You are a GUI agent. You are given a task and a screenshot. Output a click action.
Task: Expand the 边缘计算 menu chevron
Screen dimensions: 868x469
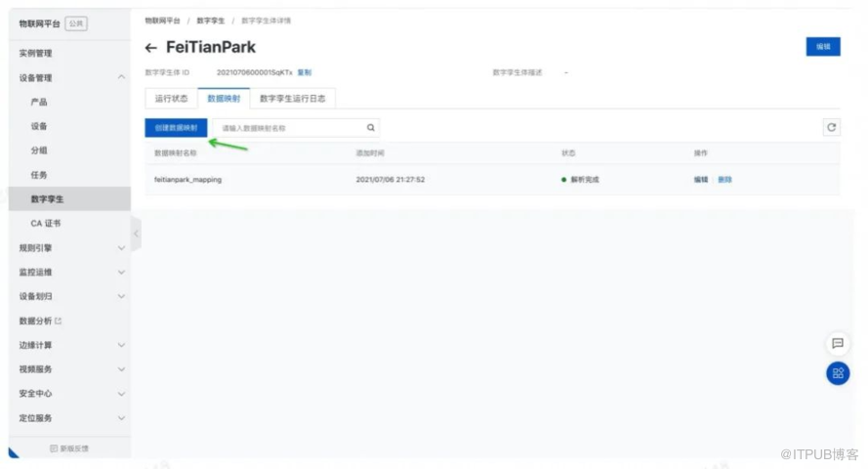click(121, 345)
